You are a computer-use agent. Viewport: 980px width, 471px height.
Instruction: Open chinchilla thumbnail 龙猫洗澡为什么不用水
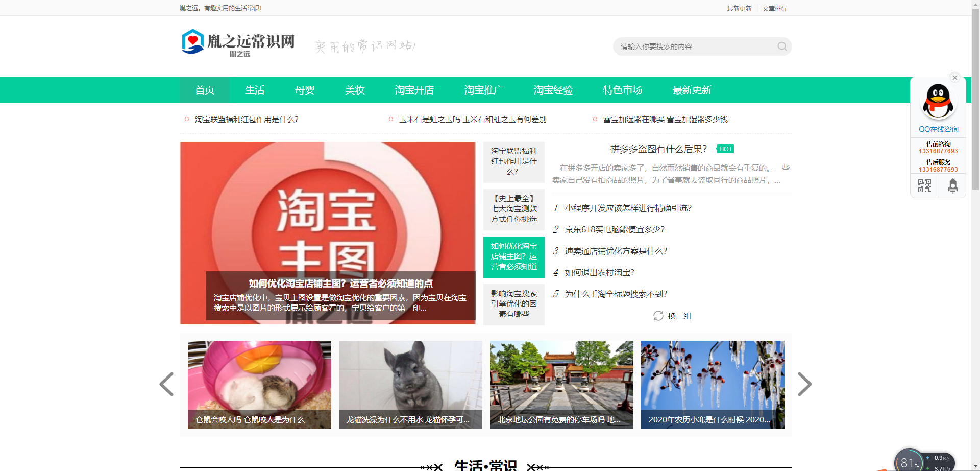410,385
